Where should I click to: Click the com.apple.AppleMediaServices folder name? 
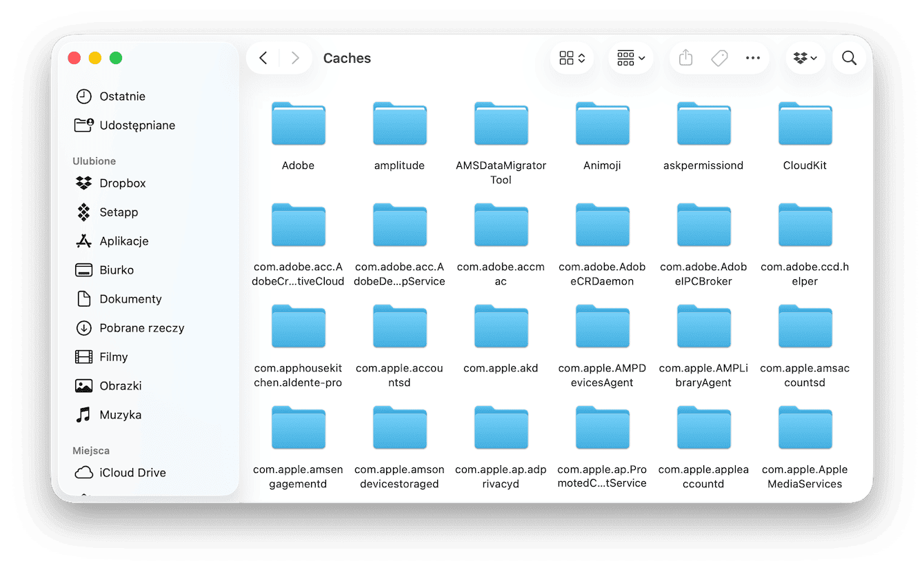click(805, 477)
